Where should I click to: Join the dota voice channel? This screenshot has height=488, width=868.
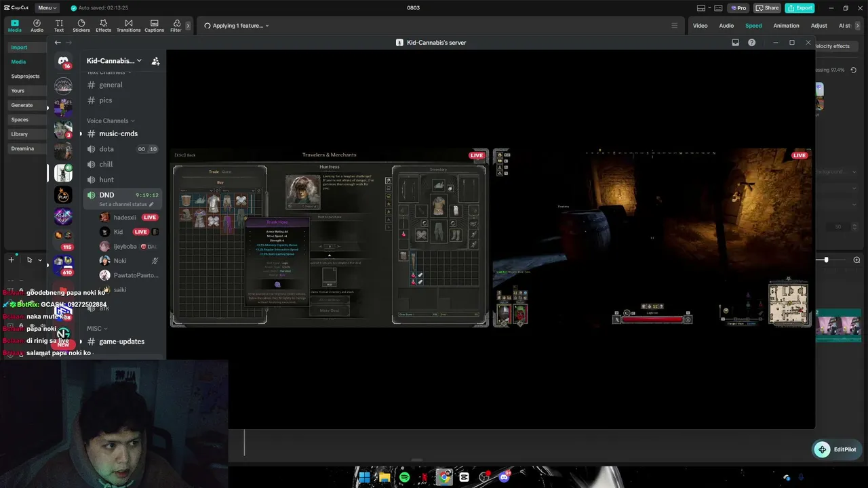click(x=106, y=149)
